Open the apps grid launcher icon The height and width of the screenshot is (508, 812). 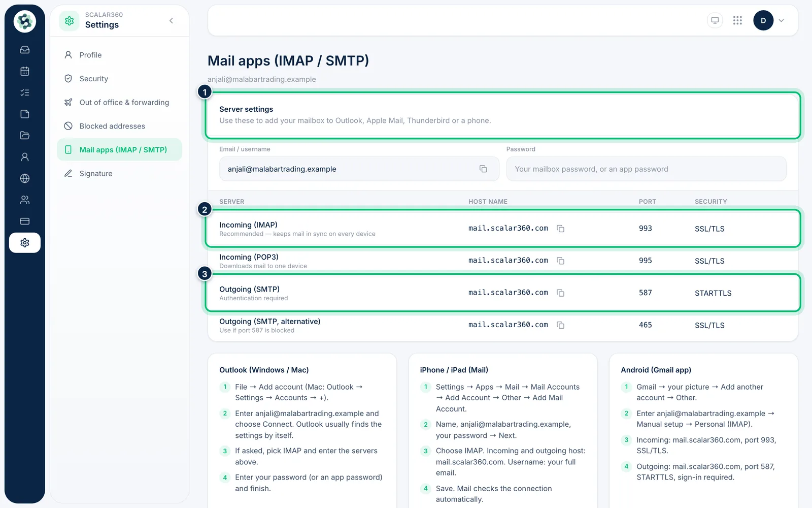click(737, 20)
